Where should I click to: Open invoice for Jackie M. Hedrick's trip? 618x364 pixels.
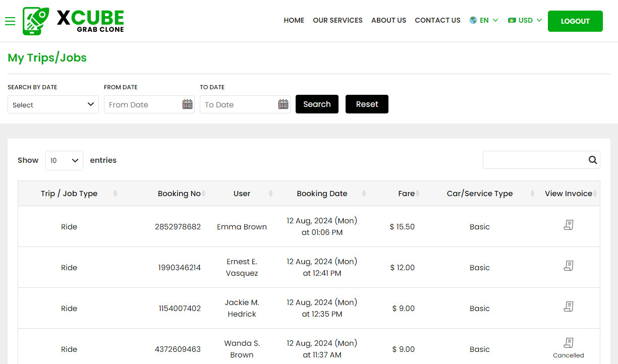tap(568, 307)
